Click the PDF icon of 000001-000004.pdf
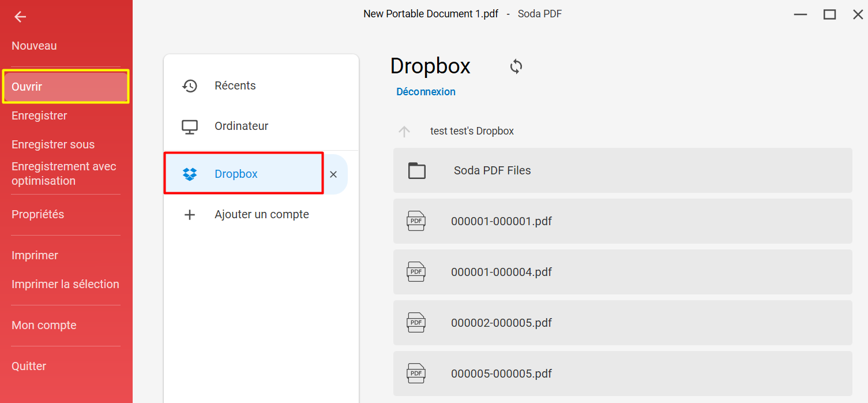This screenshot has height=403, width=868. click(416, 272)
